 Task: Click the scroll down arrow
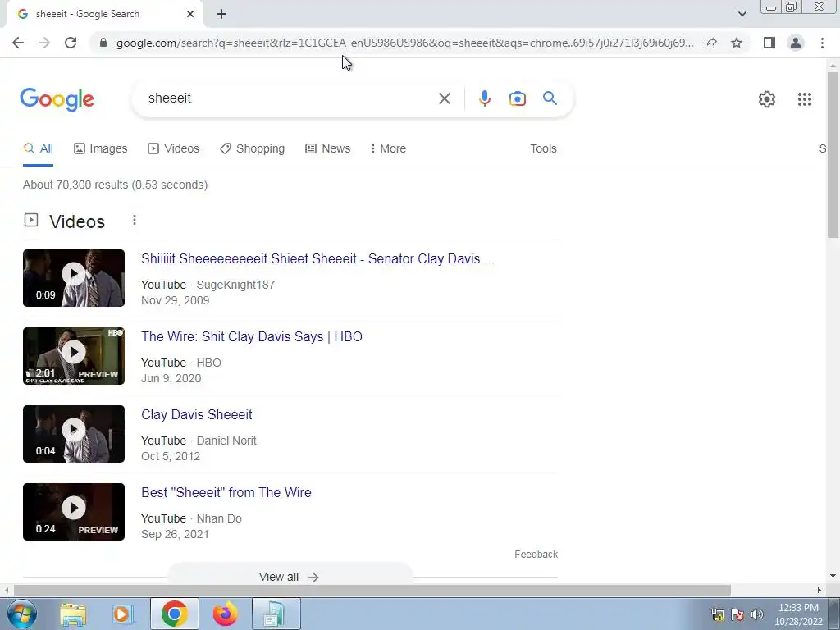(x=833, y=577)
